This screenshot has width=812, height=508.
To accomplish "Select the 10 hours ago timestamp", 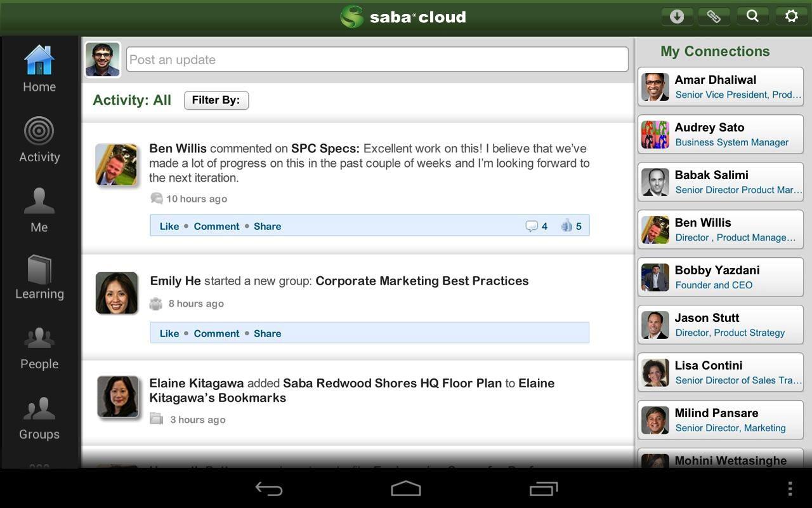I will 196,199.
